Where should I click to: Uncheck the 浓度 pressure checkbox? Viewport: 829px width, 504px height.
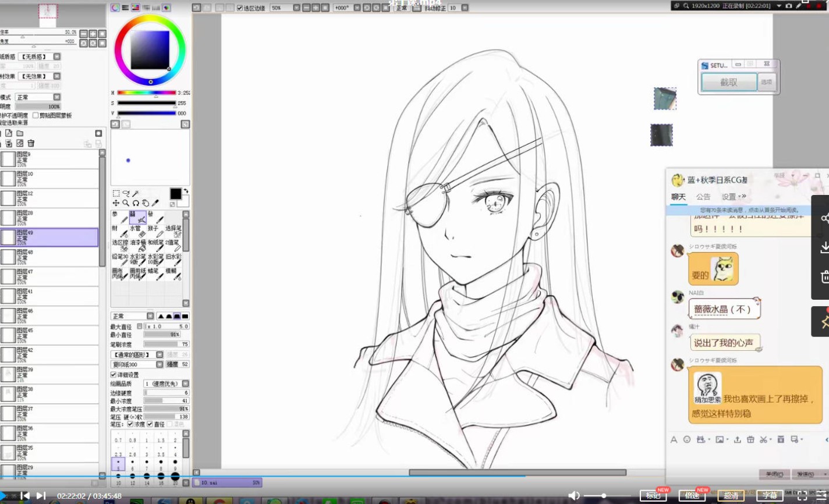pos(130,424)
